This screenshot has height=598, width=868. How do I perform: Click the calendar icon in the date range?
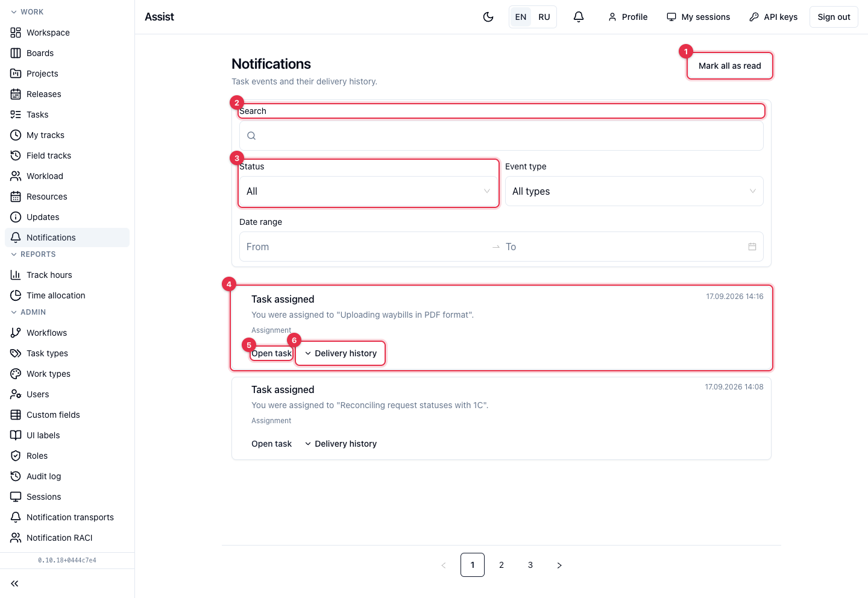(x=752, y=247)
